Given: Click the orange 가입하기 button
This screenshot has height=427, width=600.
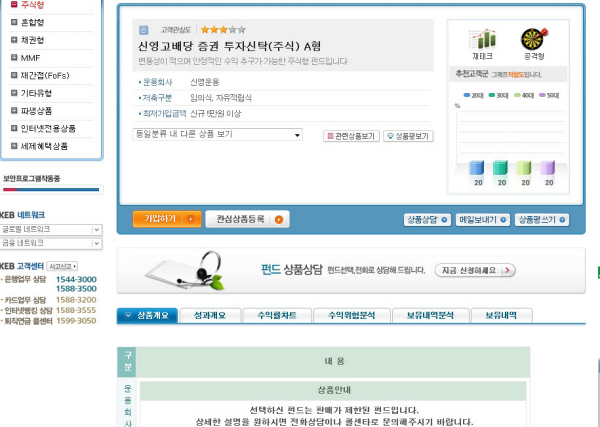Looking at the screenshot, I should (167, 219).
